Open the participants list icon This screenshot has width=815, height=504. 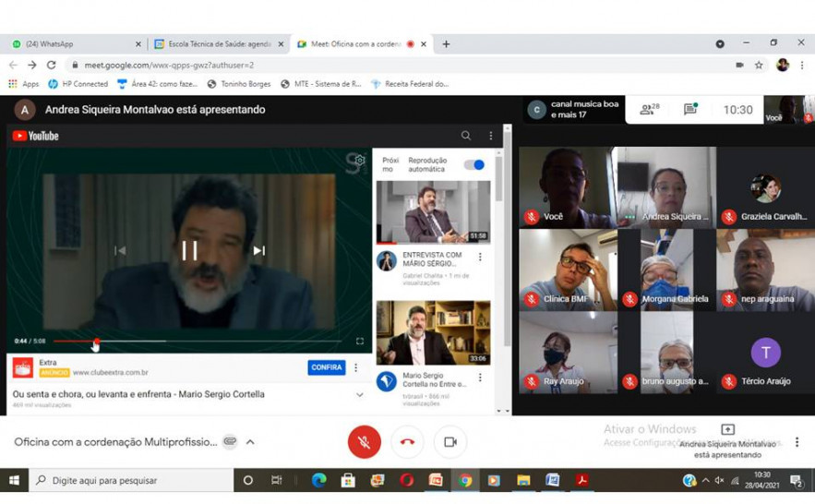click(x=649, y=109)
